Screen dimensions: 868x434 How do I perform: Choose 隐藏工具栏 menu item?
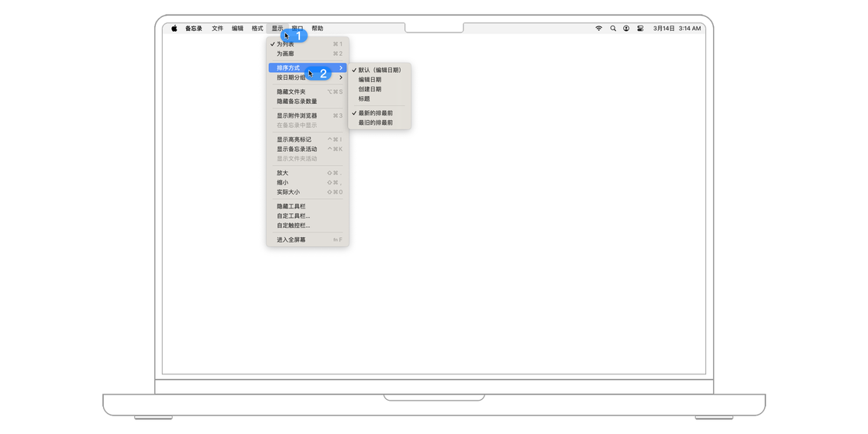tap(307, 206)
